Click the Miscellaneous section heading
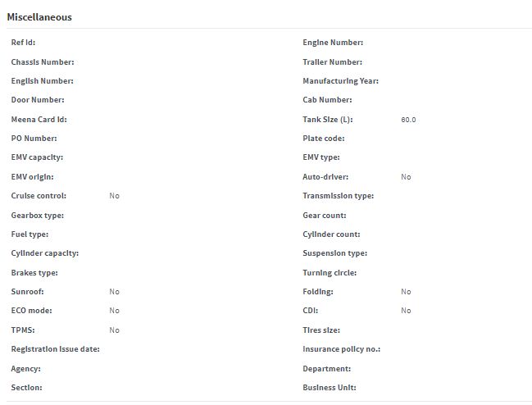This screenshot has width=532, height=405. click(x=39, y=17)
